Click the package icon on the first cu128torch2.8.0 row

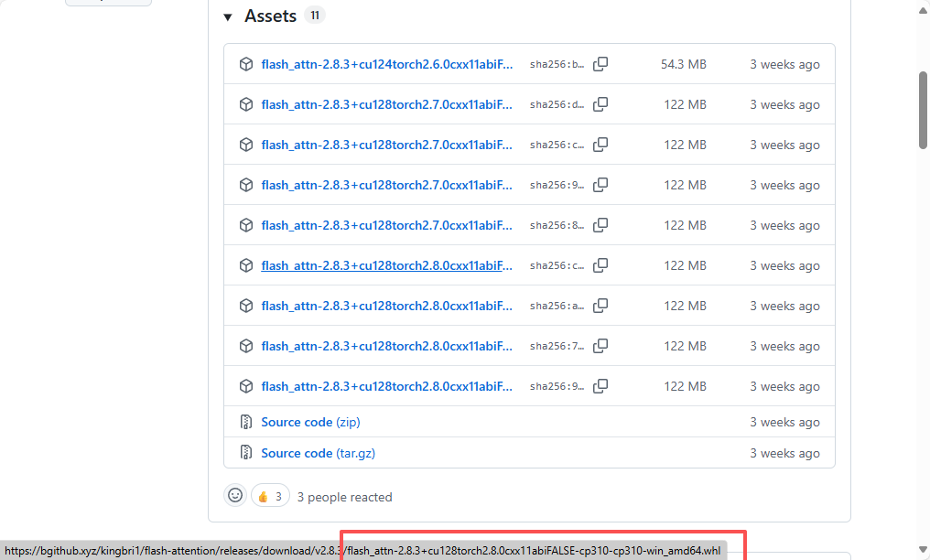pyautogui.click(x=245, y=265)
